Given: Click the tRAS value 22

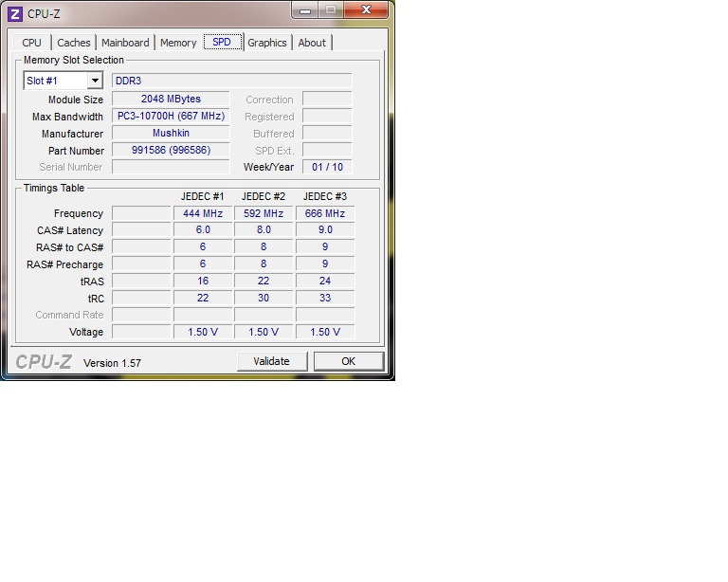Looking at the screenshot, I should tap(264, 281).
